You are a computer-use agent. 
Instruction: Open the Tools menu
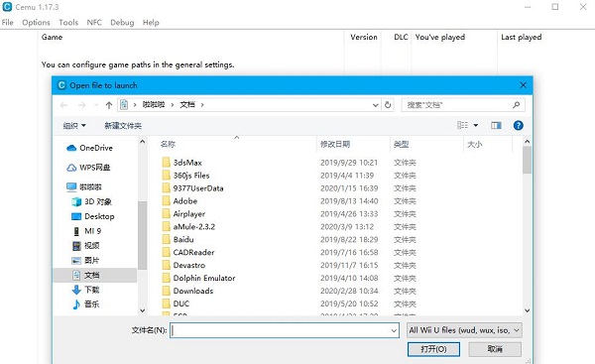[x=68, y=23]
